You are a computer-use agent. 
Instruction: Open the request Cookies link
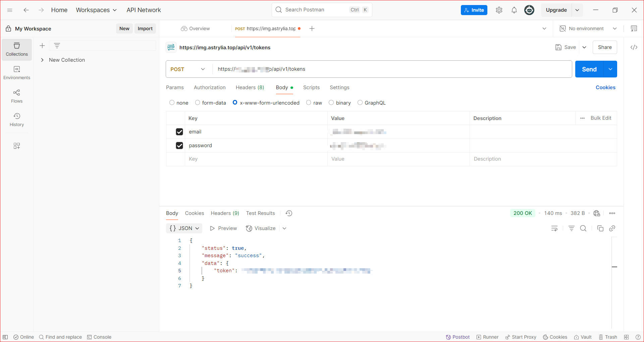point(605,88)
